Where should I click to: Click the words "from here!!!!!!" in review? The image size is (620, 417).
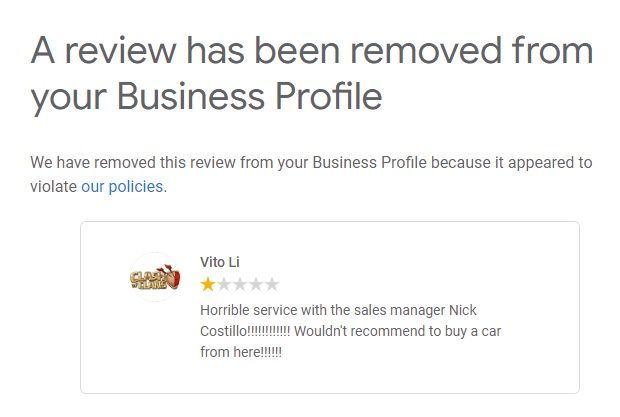coord(241,352)
